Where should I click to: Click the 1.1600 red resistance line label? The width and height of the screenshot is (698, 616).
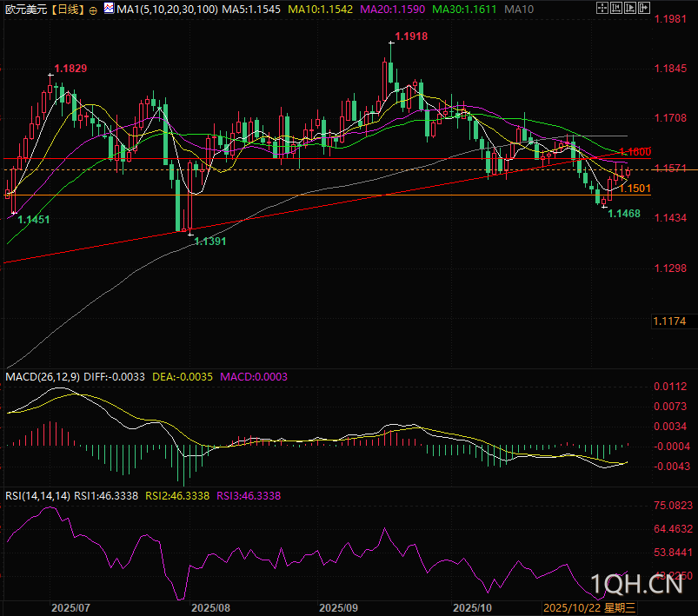pyautogui.click(x=635, y=152)
